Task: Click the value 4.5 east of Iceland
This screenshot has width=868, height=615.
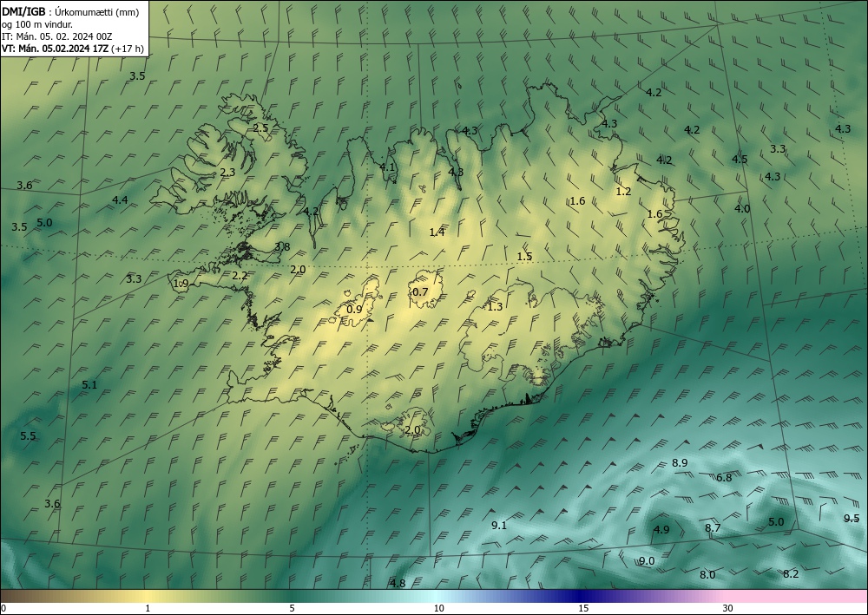Action: coord(740,160)
